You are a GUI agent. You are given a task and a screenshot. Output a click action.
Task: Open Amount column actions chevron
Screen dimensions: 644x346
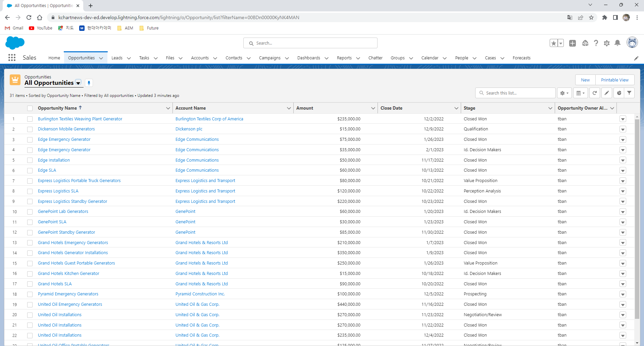click(373, 108)
